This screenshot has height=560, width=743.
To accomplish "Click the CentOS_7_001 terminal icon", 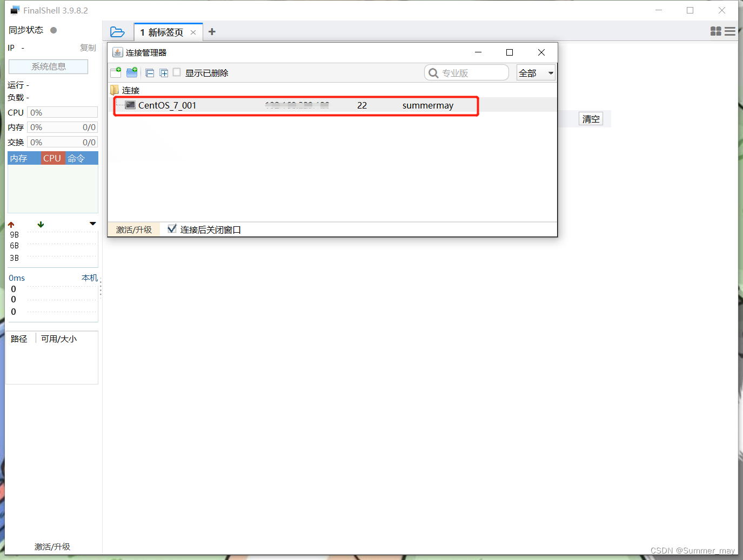I will pyautogui.click(x=130, y=105).
